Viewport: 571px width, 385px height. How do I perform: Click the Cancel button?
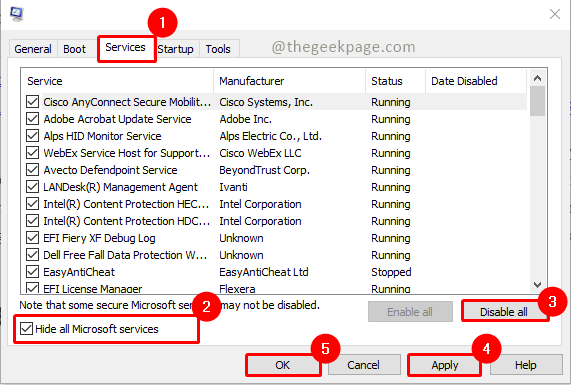click(x=363, y=365)
